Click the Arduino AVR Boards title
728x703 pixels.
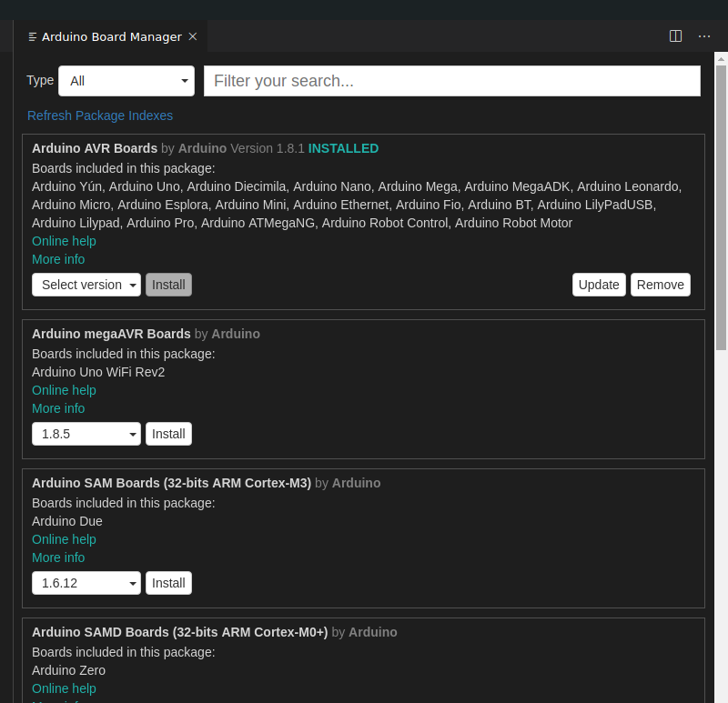(95, 148)
